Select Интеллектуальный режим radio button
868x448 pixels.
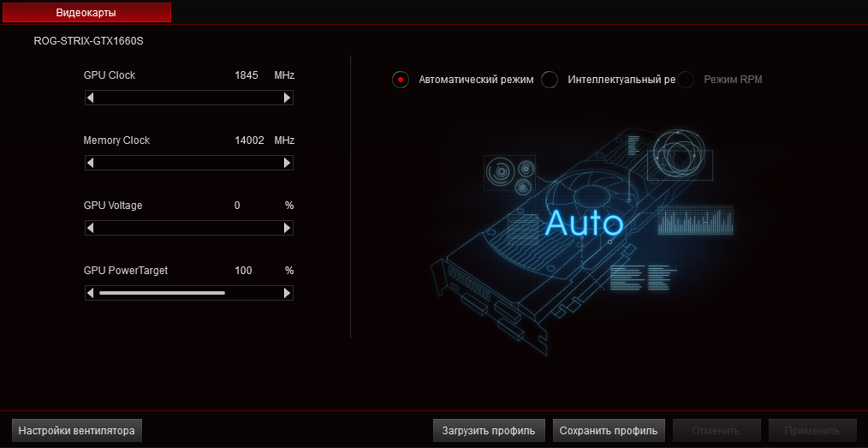(550, 80)
